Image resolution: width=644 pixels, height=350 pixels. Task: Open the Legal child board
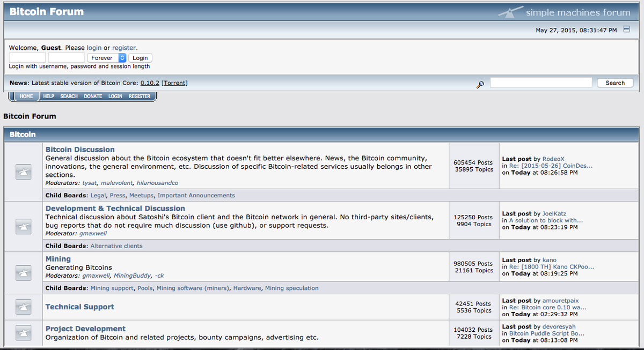click(x=98, y=196)
